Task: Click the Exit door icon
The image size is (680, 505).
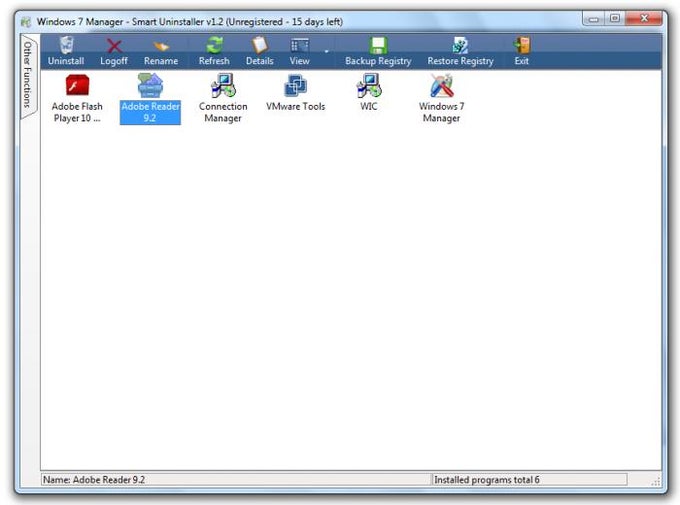Action: coord(522,45)
